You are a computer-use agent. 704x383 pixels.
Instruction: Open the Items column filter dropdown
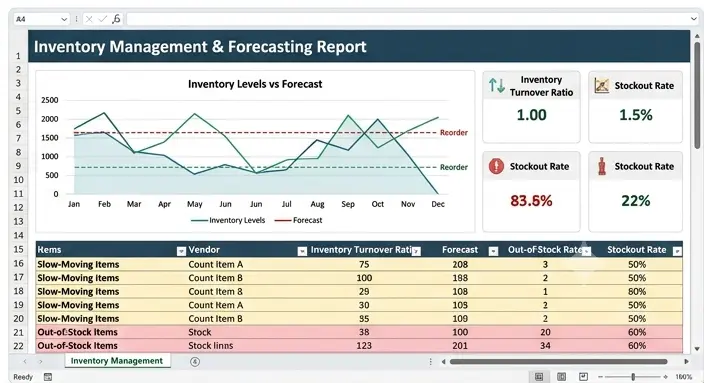(x=181, y=251)
